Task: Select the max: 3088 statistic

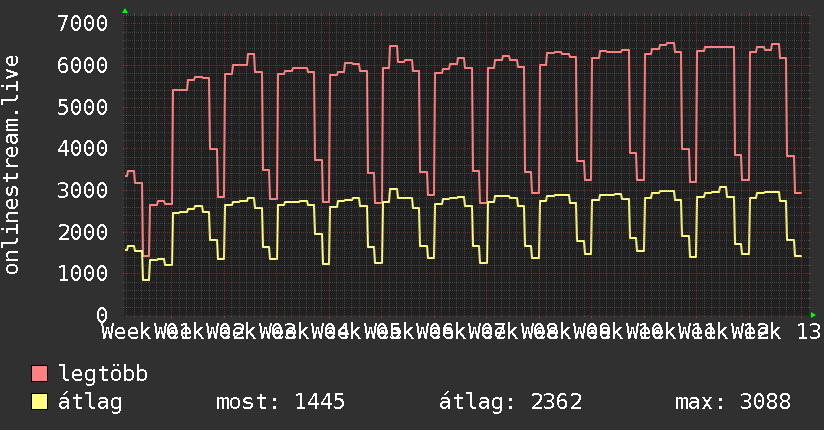Action: 733,402
